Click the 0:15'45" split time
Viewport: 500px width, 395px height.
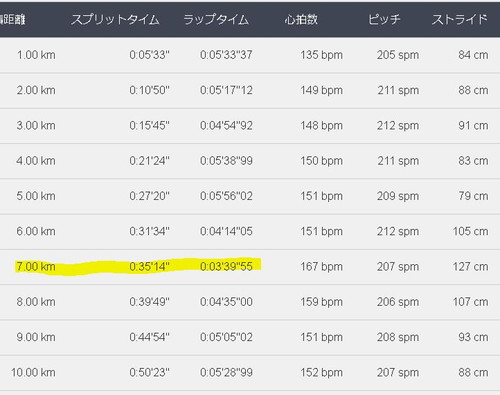point(149,126)
